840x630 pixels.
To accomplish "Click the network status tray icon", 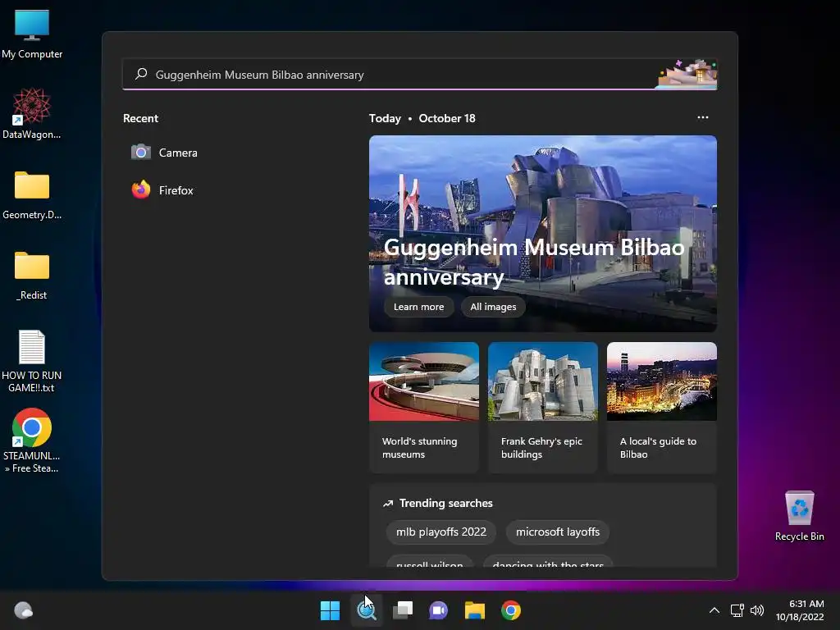I will coord(737,610).
